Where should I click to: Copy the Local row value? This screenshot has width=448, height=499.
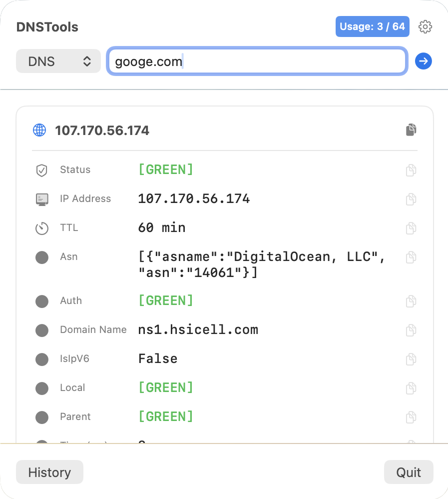click(411, 388)
